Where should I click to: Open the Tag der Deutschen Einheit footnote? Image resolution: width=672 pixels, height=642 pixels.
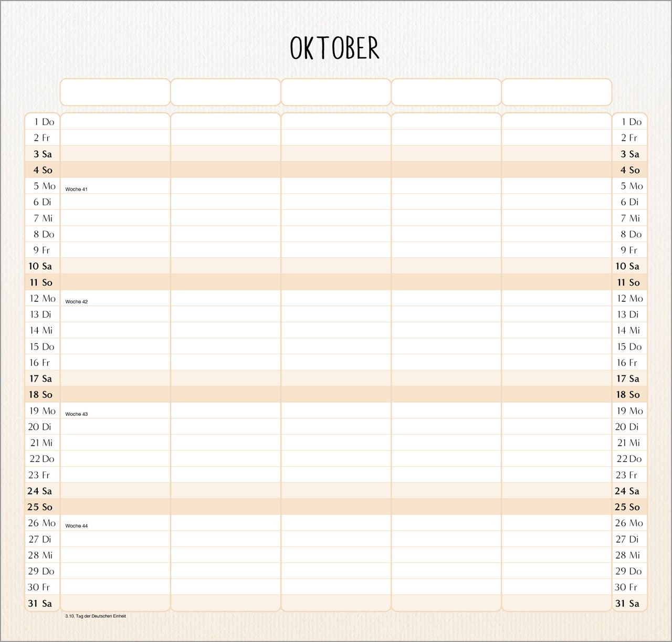(x=96, y=616)
